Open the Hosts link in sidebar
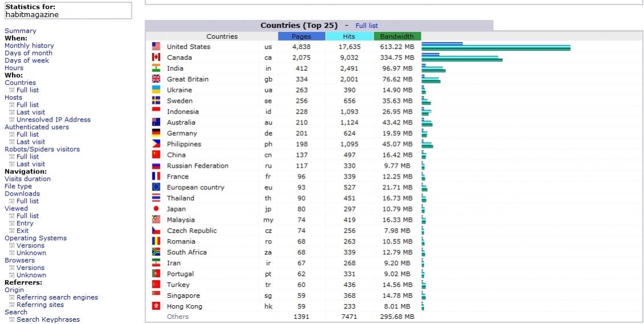 tap(13, 98)
